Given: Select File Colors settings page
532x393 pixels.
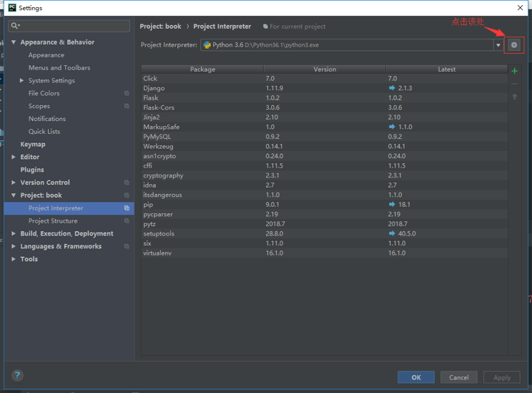Looking at the screenshot, I should (x=44, y=93).
